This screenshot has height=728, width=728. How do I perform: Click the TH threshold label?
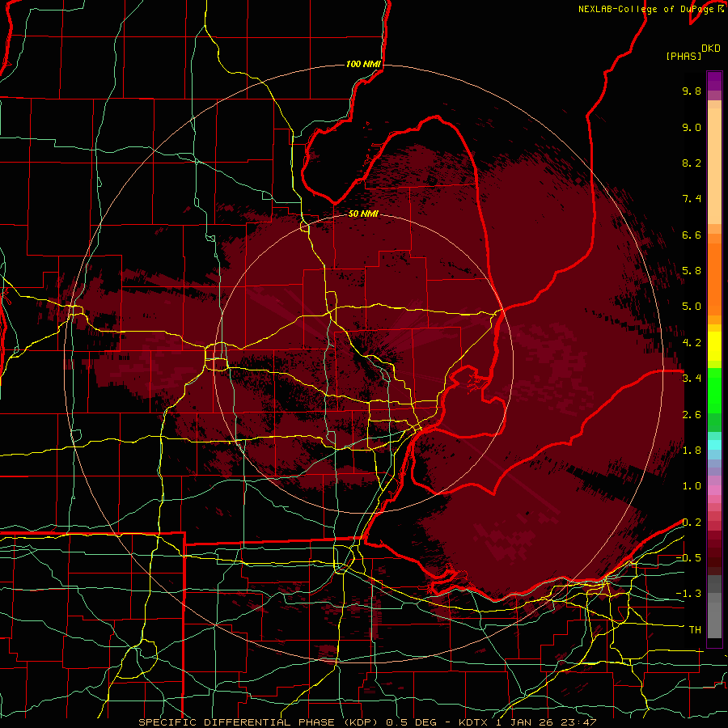tap(695, 630)
